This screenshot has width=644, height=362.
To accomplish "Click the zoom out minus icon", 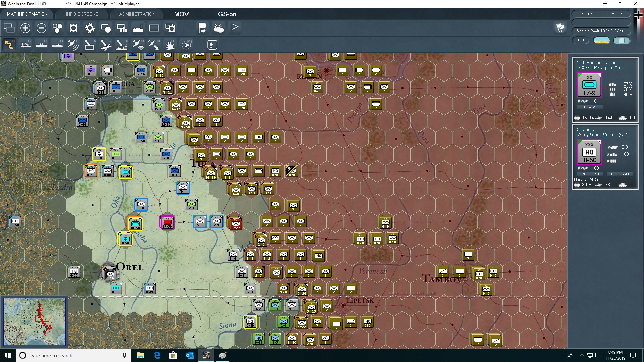I will point(41,28).
